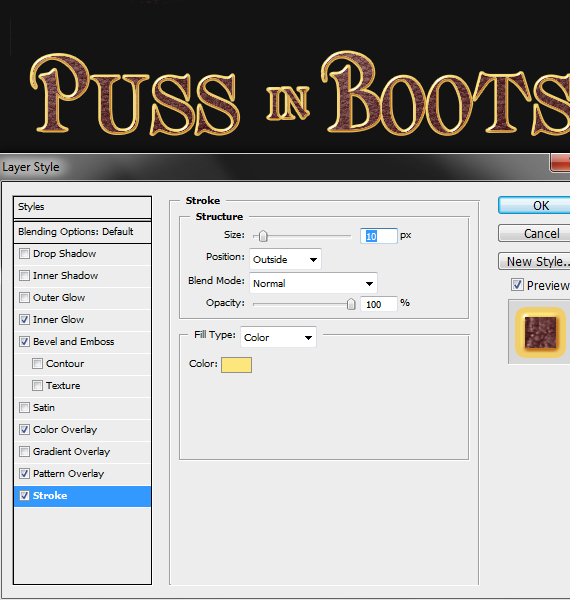The image size is (570, 600).
Task: Click the Opacity value field showing 100
Action: pyautogui.click(x=378, y=304)
